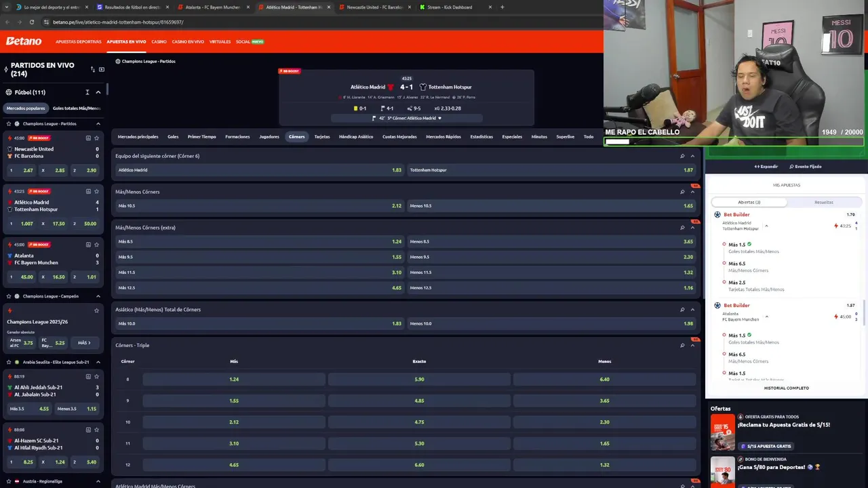Screen dimensions: 868x488
Task: Switch to Tarjetas market tab
Action: tap(322, 137)
